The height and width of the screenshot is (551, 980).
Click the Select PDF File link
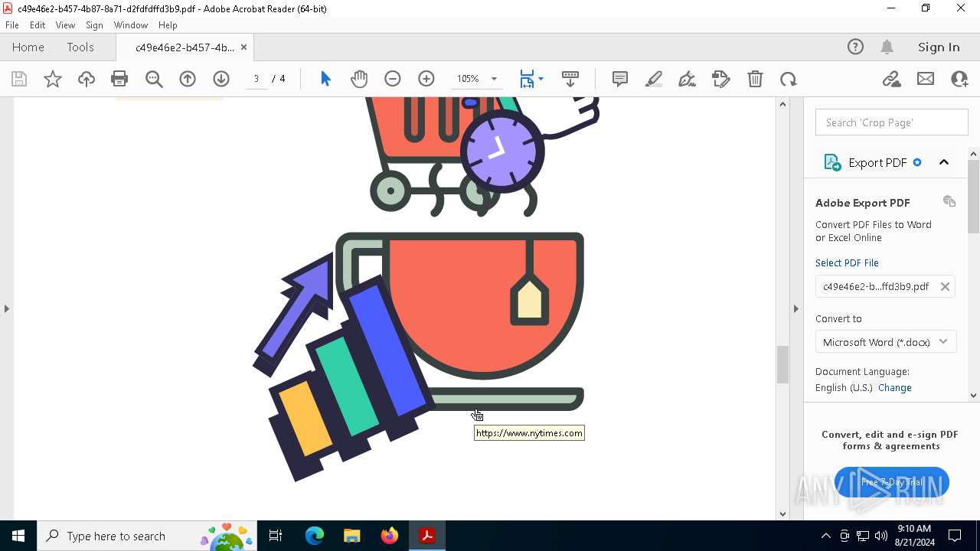[x=847, y=262]
